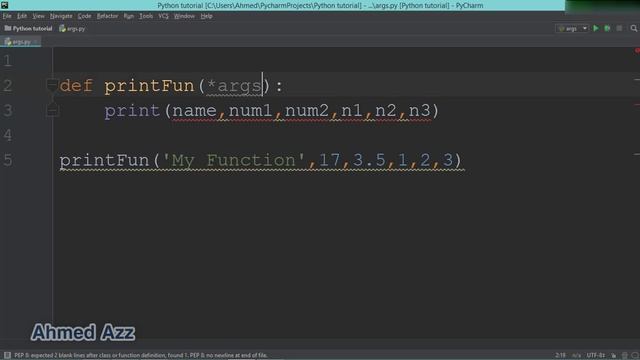Click the grey Stop button in toolbar
Viewport: 640px width, 360px height.
pos(619,28)
